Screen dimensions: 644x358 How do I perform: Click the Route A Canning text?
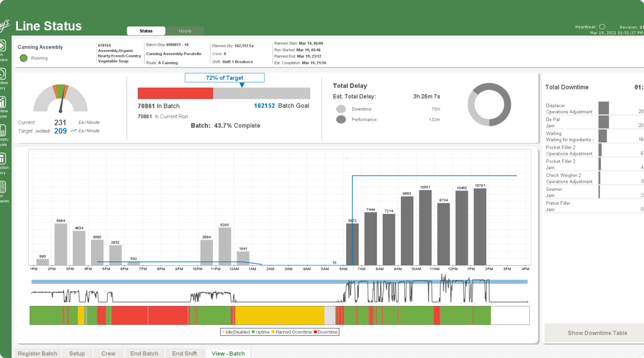tap(162, 63)
